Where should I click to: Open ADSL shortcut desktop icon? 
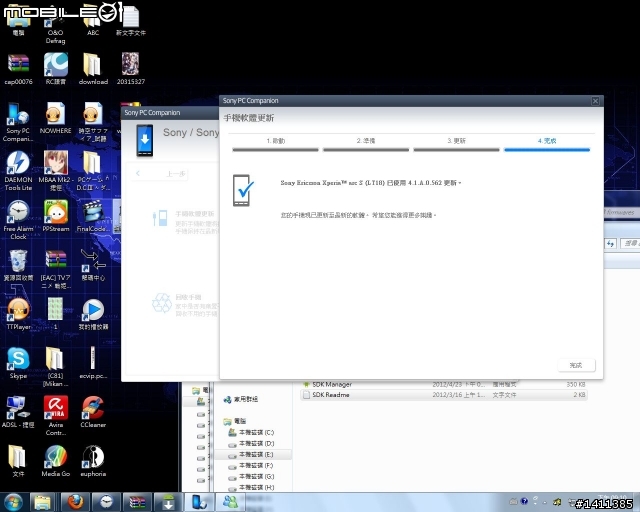[17, 412]
